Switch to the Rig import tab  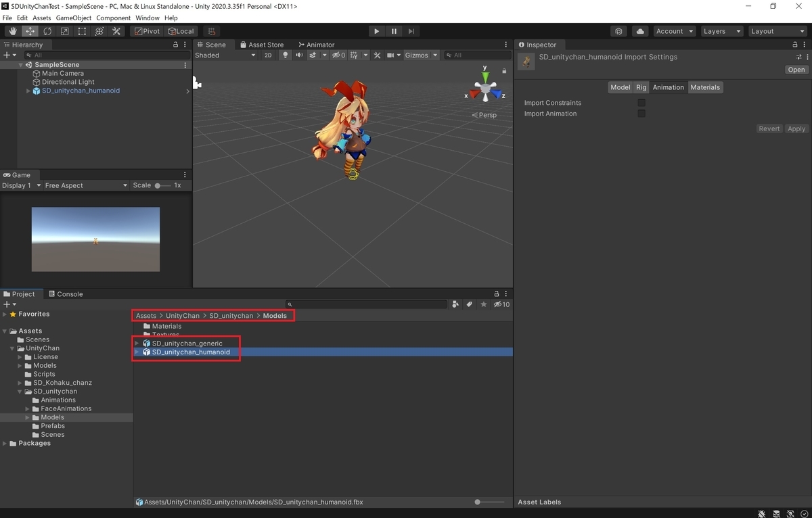(641, 87)
